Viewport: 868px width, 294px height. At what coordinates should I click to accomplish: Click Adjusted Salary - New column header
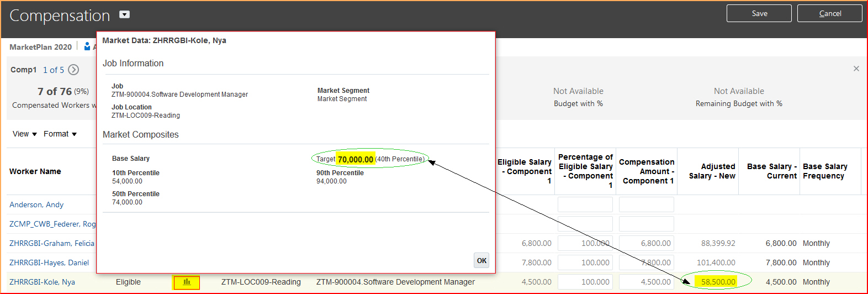pyautogui.click(x=712, y=171)
